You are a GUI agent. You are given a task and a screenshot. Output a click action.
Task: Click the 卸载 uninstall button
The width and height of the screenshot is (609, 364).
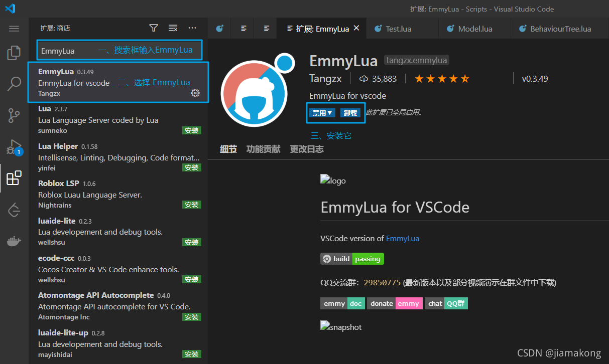(350, 113)
